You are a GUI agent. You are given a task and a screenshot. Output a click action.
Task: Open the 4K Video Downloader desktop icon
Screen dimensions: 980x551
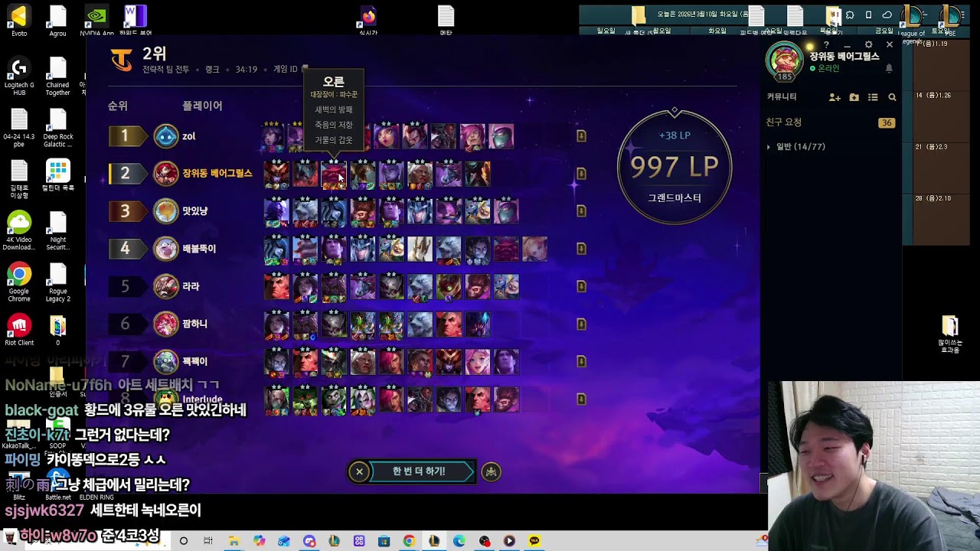click(x=19, y=231)
